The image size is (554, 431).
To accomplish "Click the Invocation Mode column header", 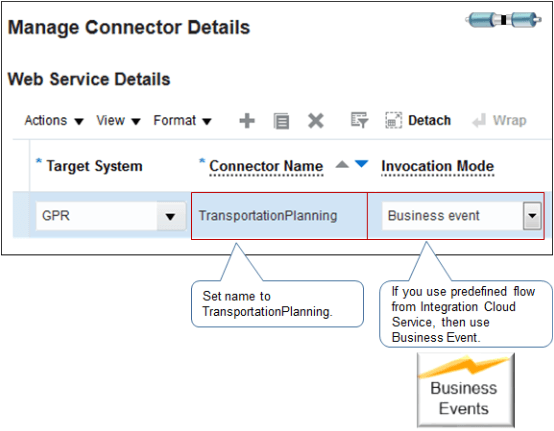I will click(x=437, y=166).
